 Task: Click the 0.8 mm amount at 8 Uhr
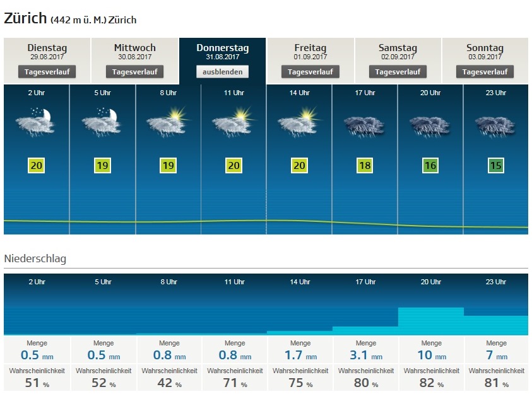point(169,356)
